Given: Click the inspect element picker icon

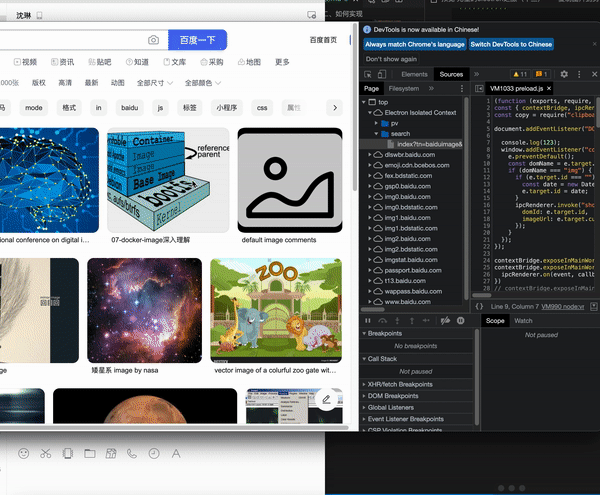Looking at the screenshot, I should 368,74.
